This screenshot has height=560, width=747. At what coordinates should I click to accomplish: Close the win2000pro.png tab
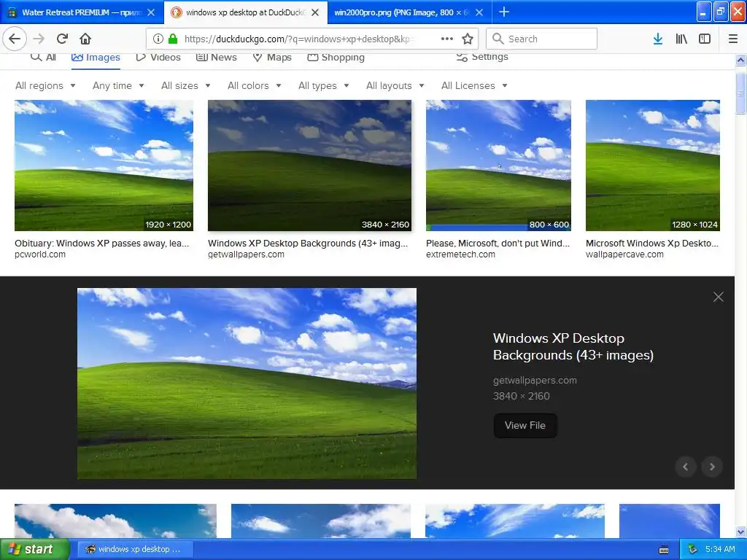pos(479,12)
